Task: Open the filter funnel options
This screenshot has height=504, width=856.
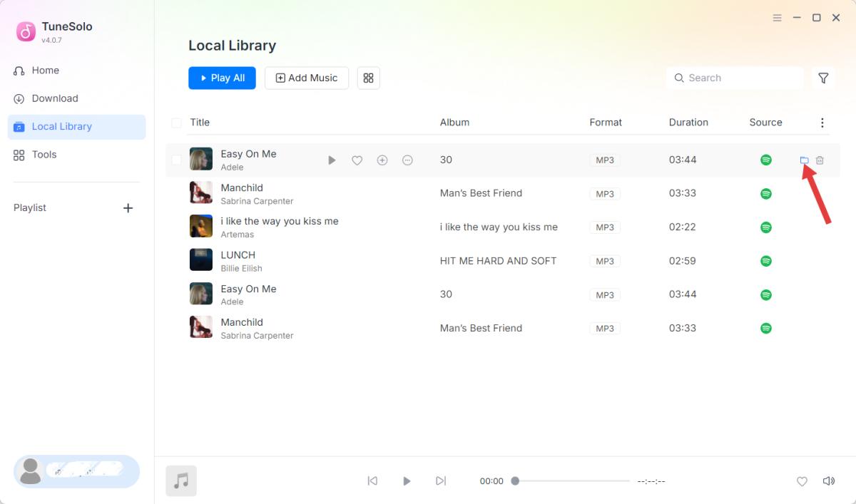Action: [823, 78]
